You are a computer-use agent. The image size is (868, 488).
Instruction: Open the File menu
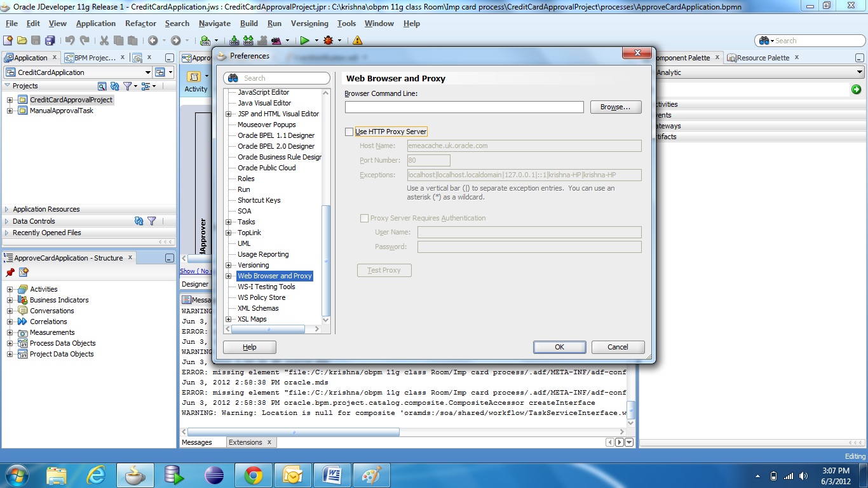pos(11,24)
